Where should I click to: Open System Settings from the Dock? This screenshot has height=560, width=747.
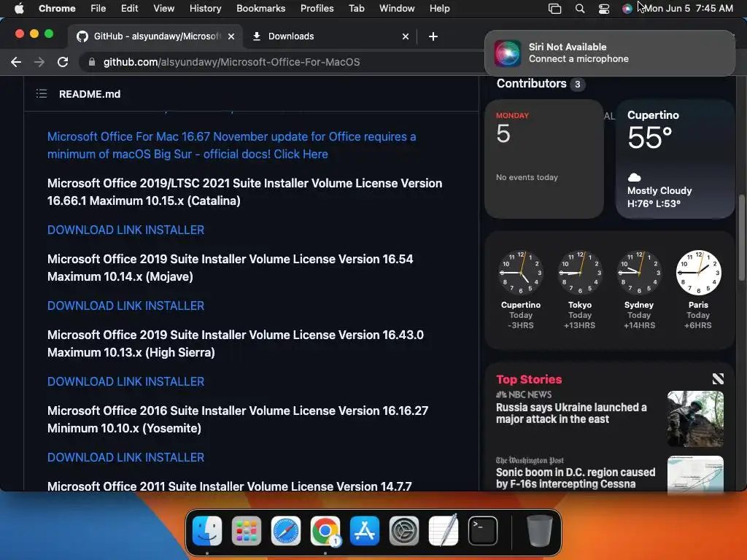pos(404,531)
